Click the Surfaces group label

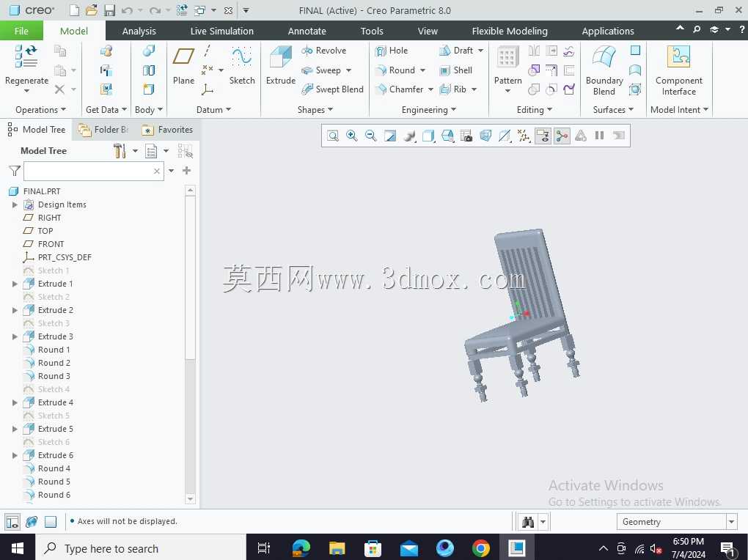tap(613, 110)
